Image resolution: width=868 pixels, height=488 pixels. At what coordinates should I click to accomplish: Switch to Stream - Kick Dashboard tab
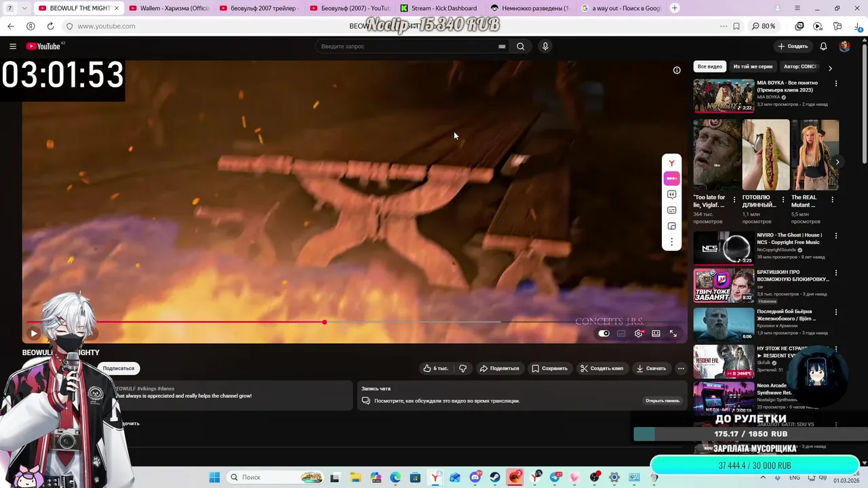pyautogui.click(x=438, y=8)
